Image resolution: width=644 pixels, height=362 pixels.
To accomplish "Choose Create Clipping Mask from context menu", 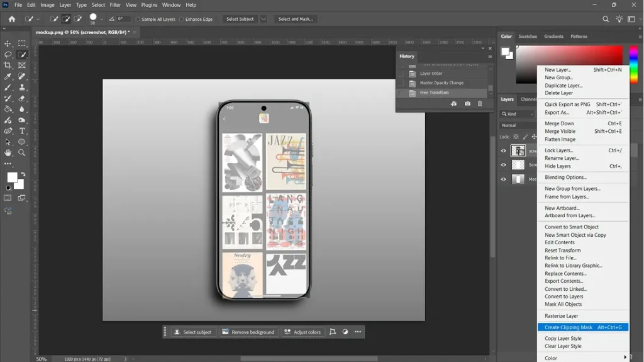I will (x=583, y=327).
